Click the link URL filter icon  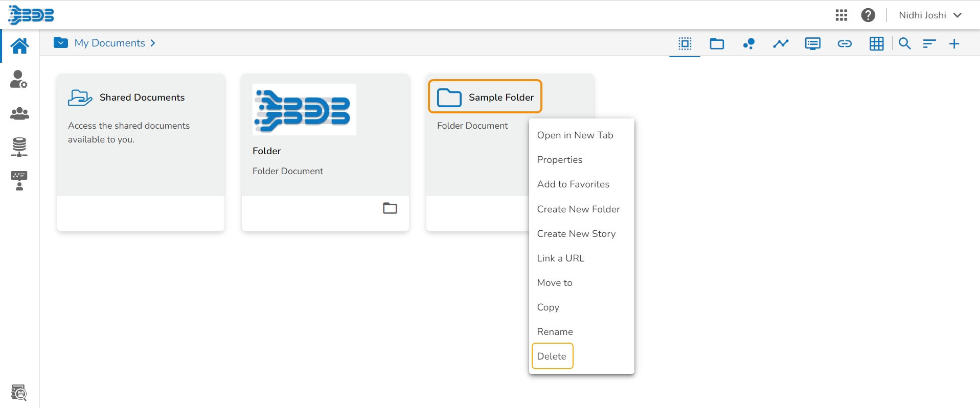(x=845, y=44)
